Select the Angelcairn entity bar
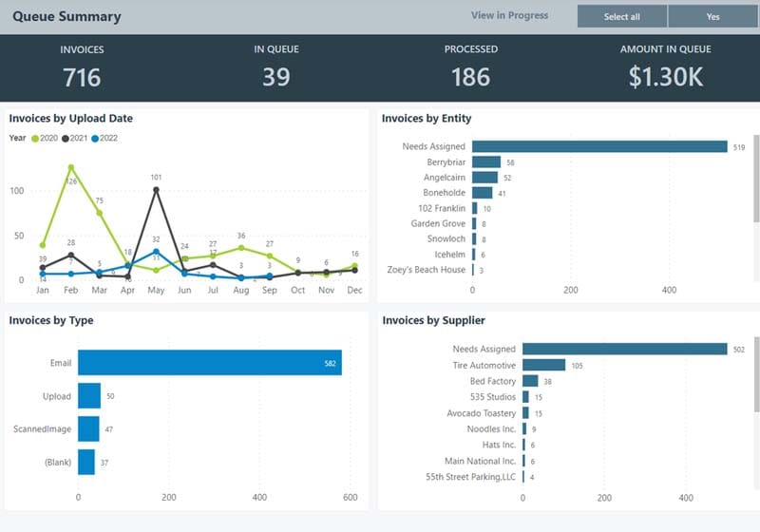The height and width of the screenshot is (532, 760). 484,178
